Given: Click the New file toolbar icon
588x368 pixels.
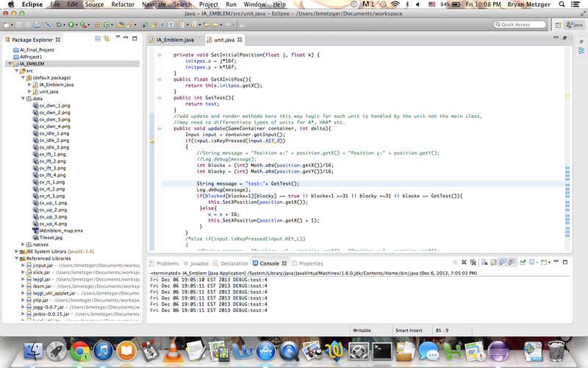Looking at the screenshot, I should pyautogui.click(x=7, y=25).
